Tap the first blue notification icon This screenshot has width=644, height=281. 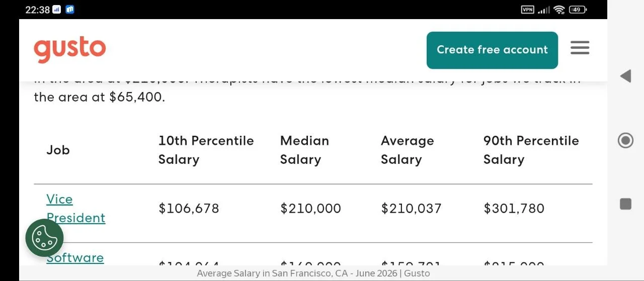57,10
